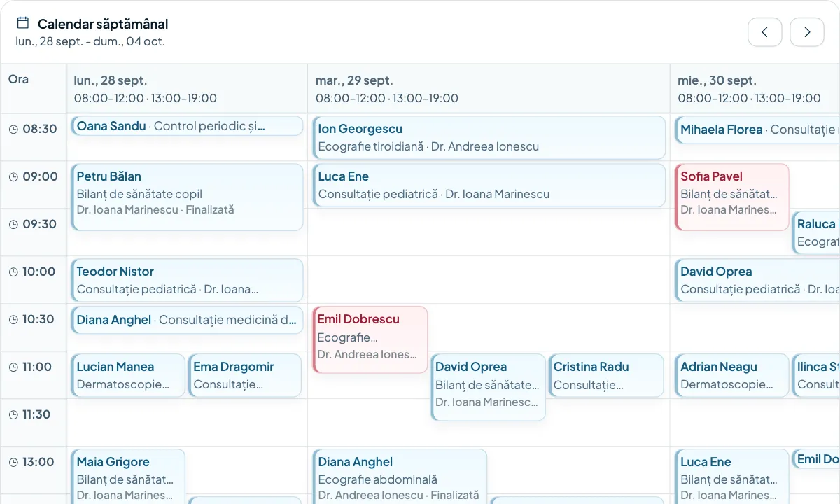Click the clock icon beside 08:30
This screenshot has width=840, height=504.
(13, 129)
